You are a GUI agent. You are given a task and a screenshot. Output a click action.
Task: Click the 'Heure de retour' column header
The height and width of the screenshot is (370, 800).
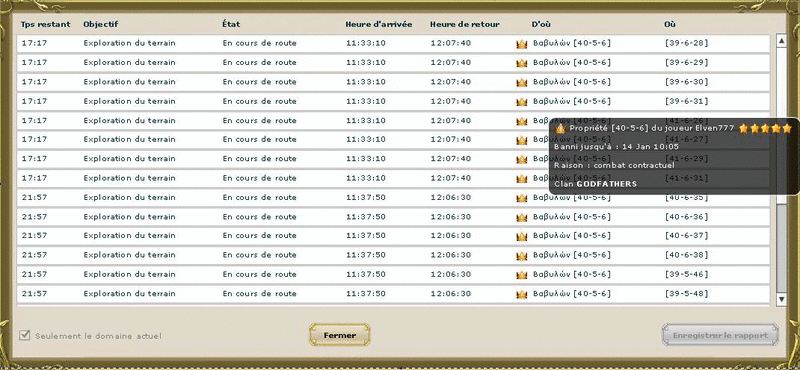464,24
